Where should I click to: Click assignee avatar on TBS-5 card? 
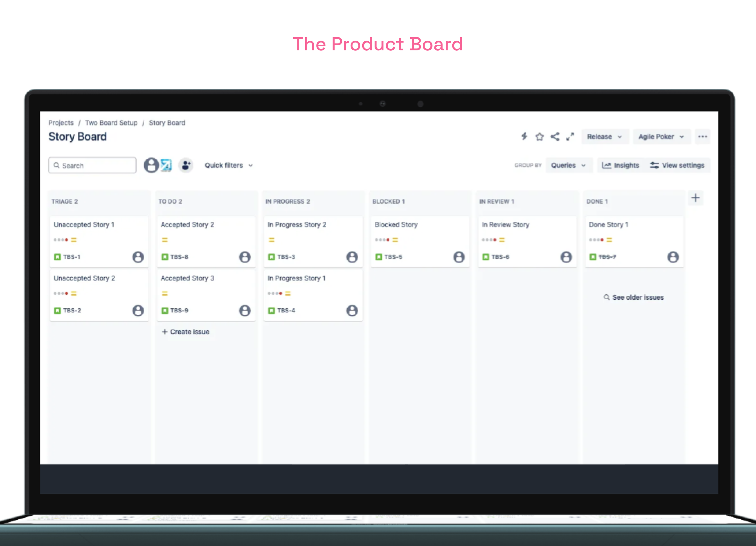click(459, 257)
